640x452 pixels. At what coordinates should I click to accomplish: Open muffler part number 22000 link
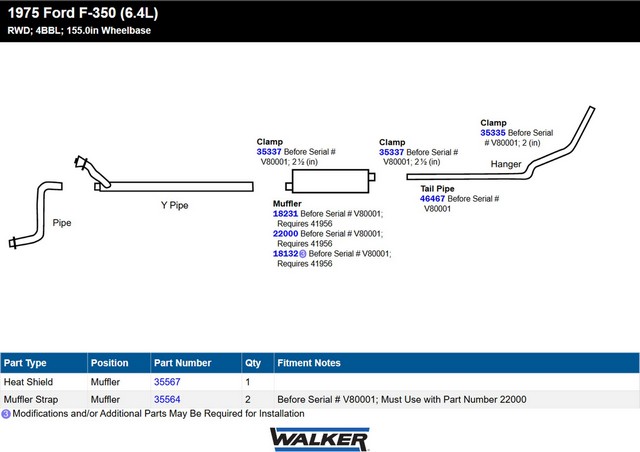285,234
